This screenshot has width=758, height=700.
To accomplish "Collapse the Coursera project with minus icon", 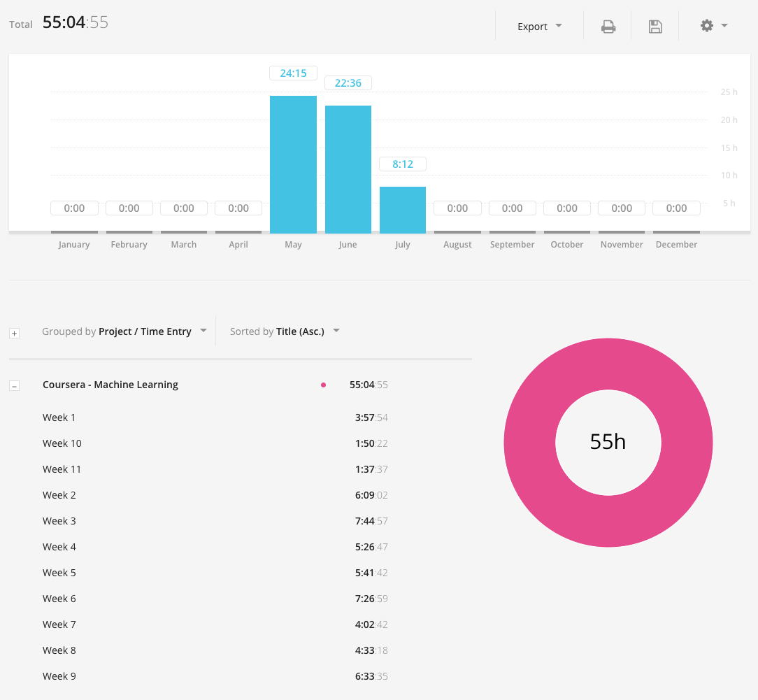I will [x=14, y=385].
